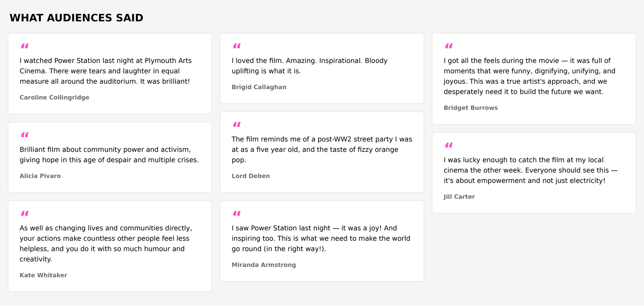Click the Jill Carter name label
Image resolution: width=644 pixels, height=306 pixels.
point(459,197)
